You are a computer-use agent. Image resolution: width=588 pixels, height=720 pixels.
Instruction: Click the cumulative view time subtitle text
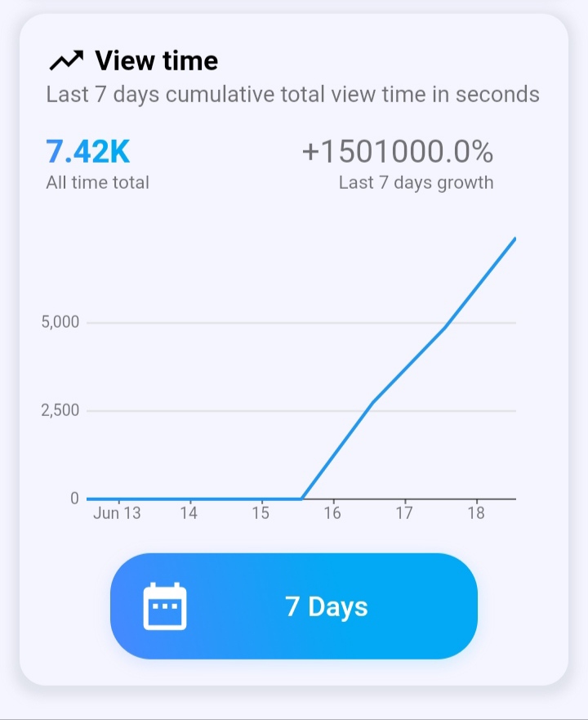[x=293, y=95]
